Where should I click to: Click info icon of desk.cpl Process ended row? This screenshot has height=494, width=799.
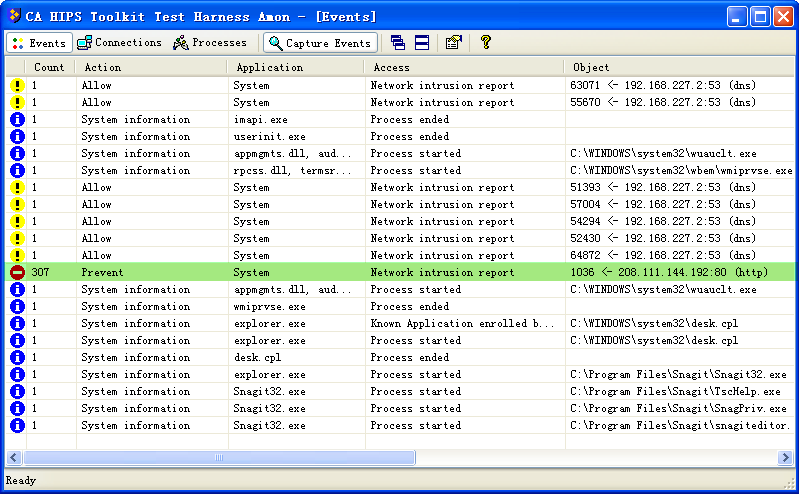[17, 357]
